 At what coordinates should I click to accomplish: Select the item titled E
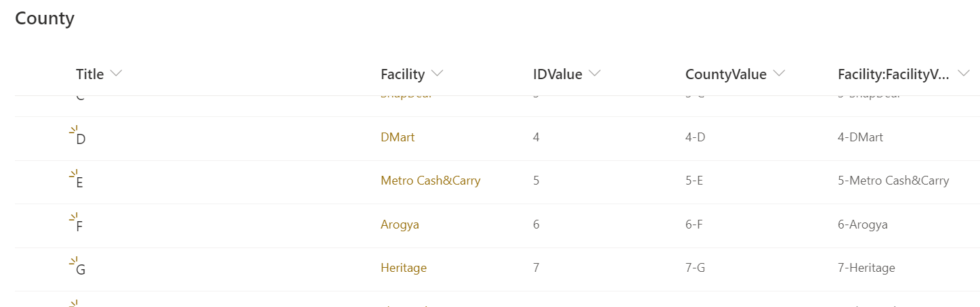[80, 183]
